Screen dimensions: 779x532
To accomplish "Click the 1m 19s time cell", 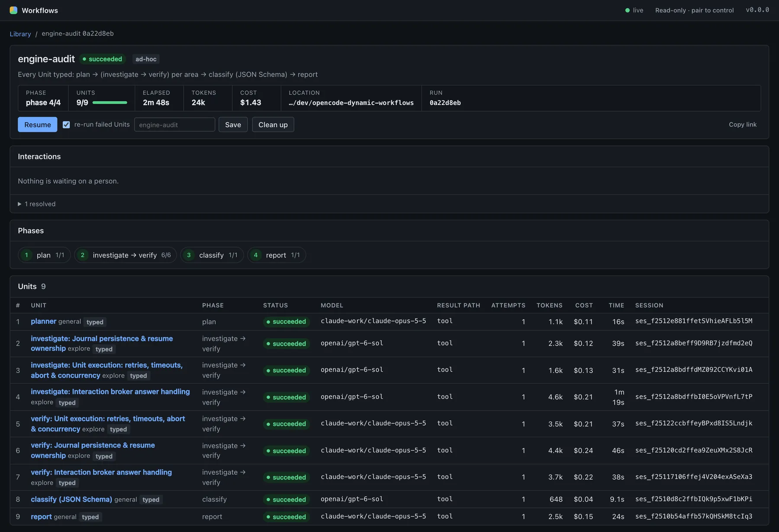I will pyautogui.click(x=618, y=397).
